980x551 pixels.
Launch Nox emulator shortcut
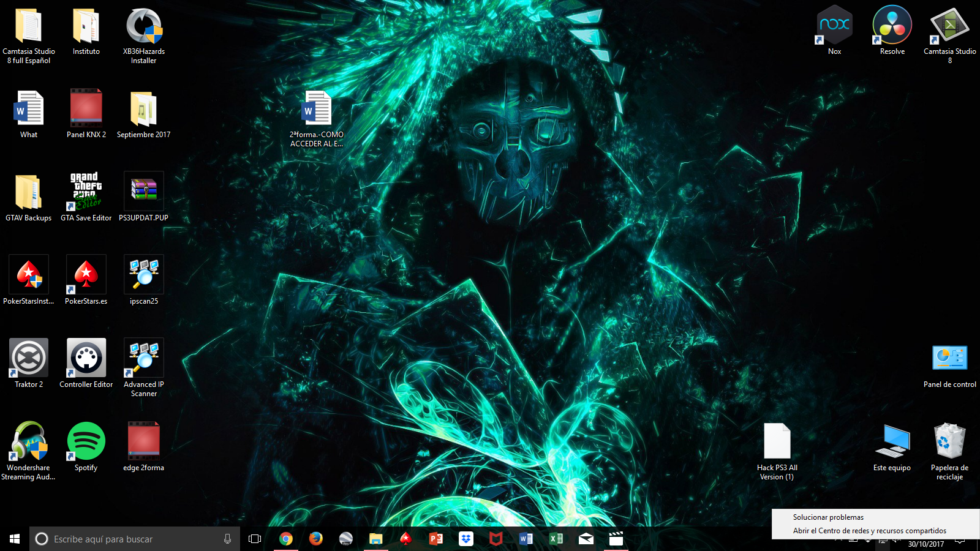click(x=835, y=31)
